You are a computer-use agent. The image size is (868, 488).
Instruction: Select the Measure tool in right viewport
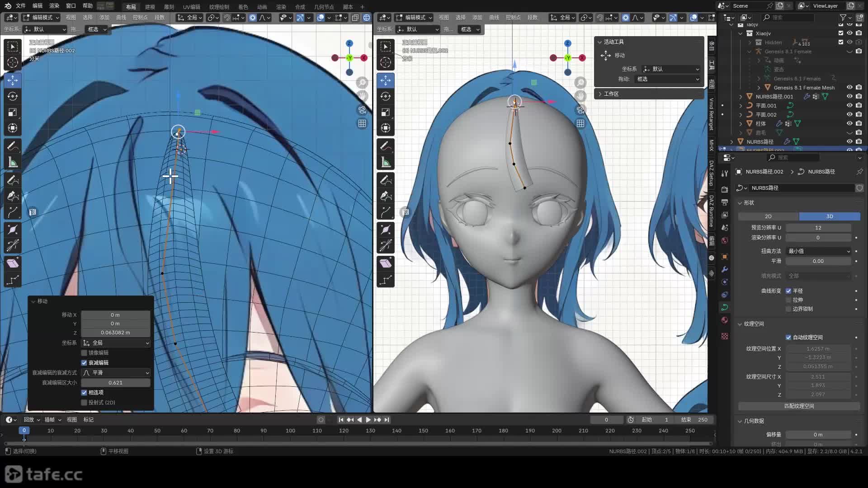pyautogui.click(x=386, y=162)
